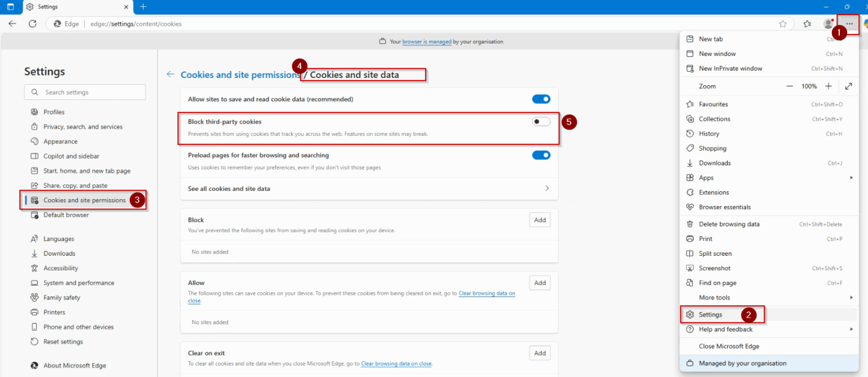Image resolution: width=868 pixels, height=377 pixels.
Task: Open Cookies and site permissions in sidebar
Action: (84, 200)
